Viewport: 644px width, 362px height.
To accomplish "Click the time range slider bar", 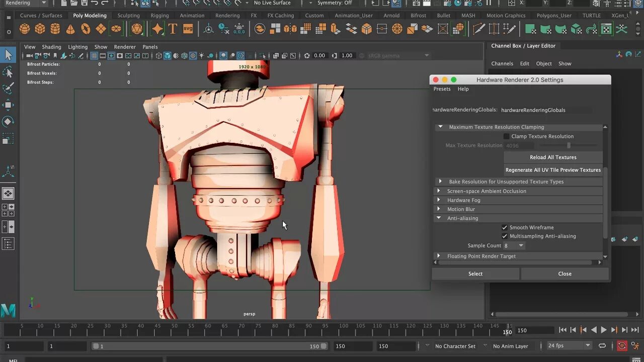I will (210, 346).
